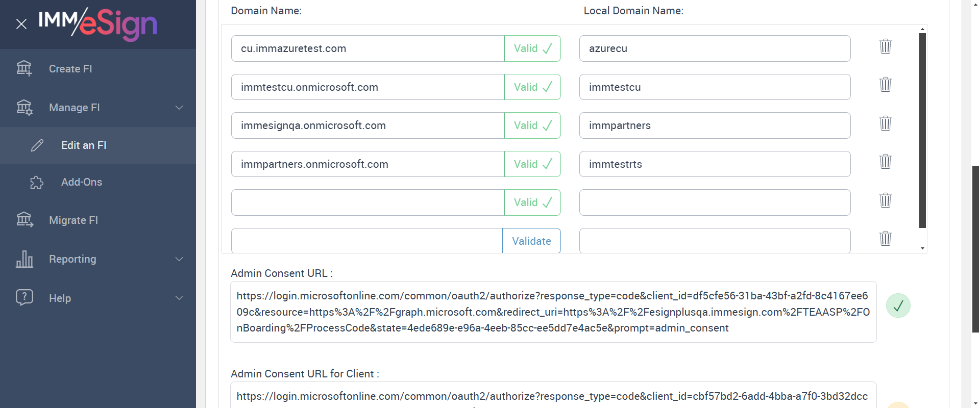Open the Add-Ons menu item
The image size is (980, 408).
tap(82, 182)
